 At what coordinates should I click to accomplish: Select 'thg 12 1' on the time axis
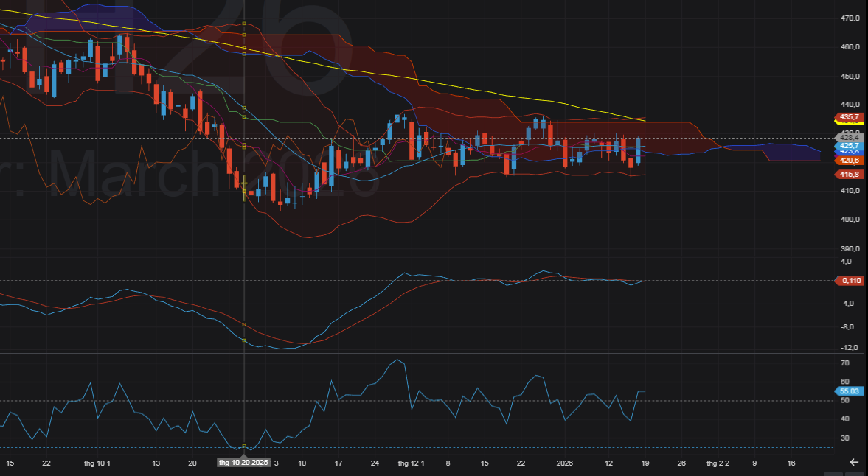tap(412, 463)
